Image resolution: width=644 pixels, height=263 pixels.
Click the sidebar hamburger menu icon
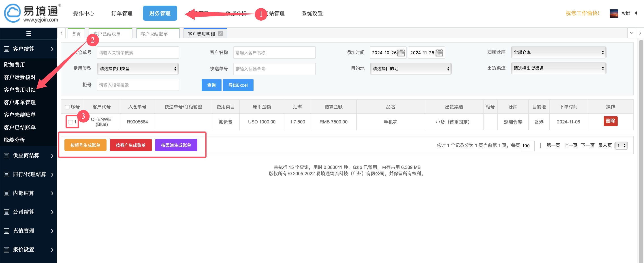point(28,33)
